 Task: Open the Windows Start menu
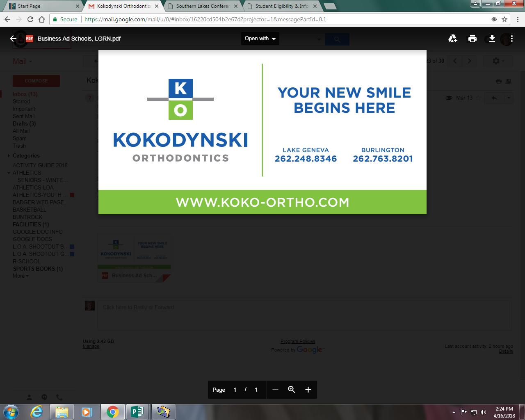(11, 412)
